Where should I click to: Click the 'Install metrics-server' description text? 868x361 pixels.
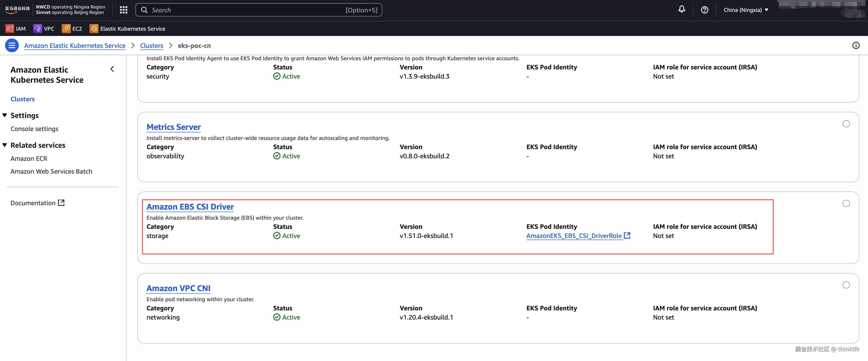click(x=268, y=138)
